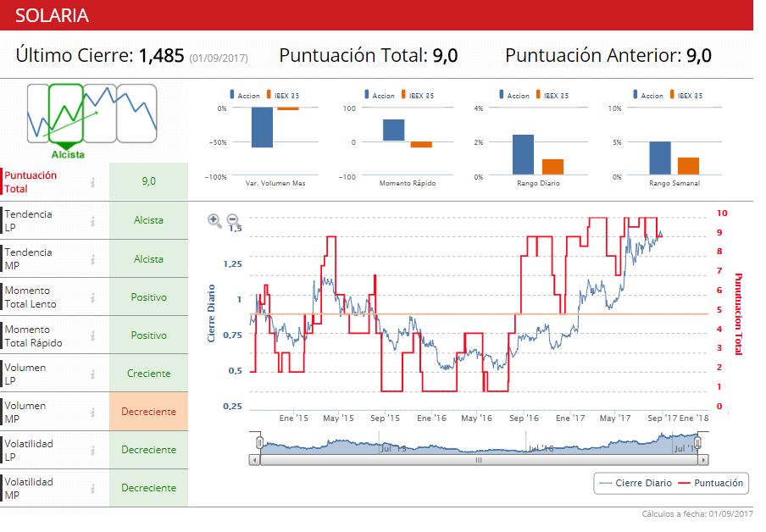Click the Sep '16 x-axis label
The height and width of the screenshot is (532, 766).
pos(524,418)
